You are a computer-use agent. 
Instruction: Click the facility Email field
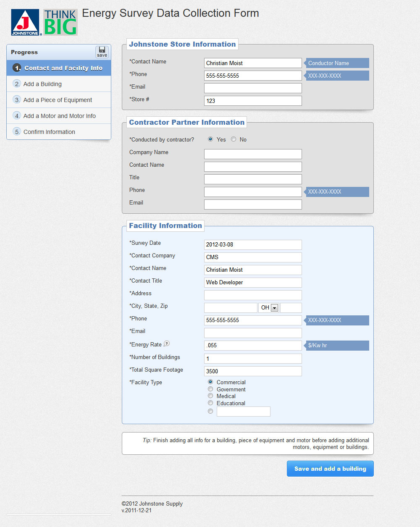pos(253,333)
